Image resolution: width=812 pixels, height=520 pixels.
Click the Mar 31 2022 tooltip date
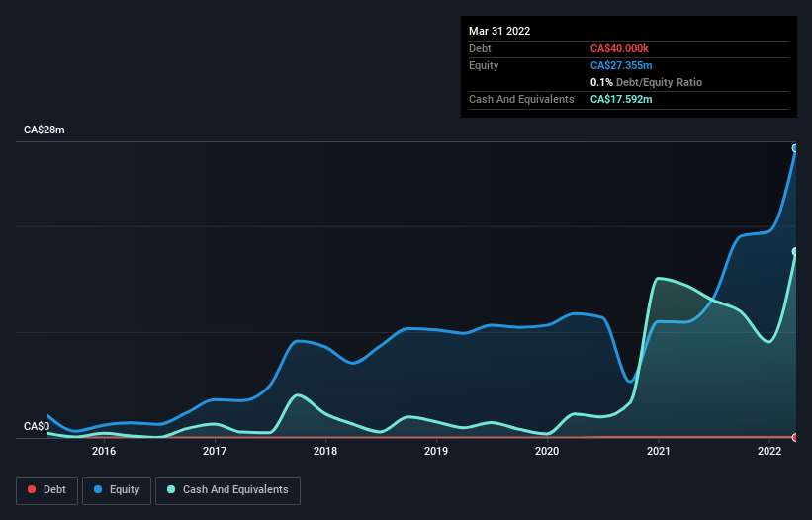point(499,31)
